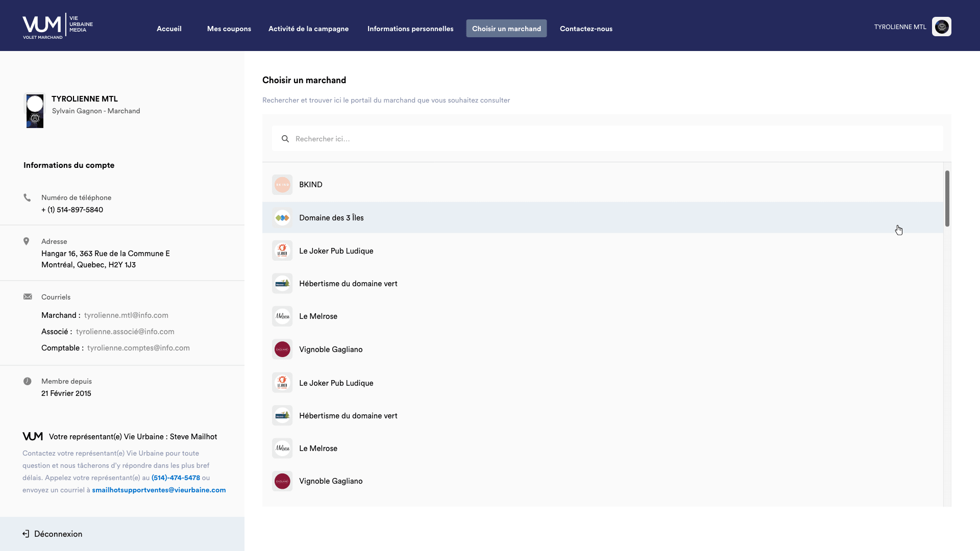Select Domaine des 3 Îles merchant

[x=331, y=218]
